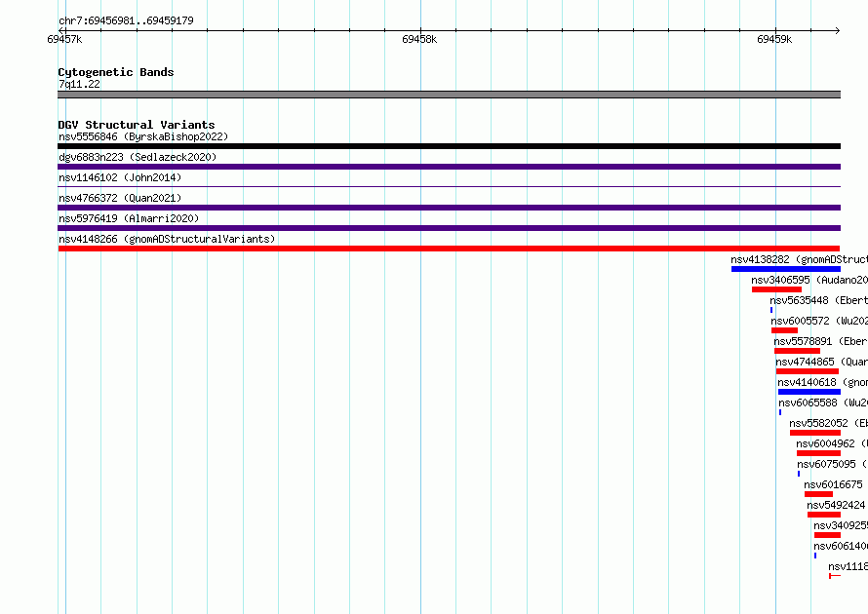The height and width of the screenshot is (614, 868).
Task: Select the red nsv5578891 variant bar
Action: 797,351
